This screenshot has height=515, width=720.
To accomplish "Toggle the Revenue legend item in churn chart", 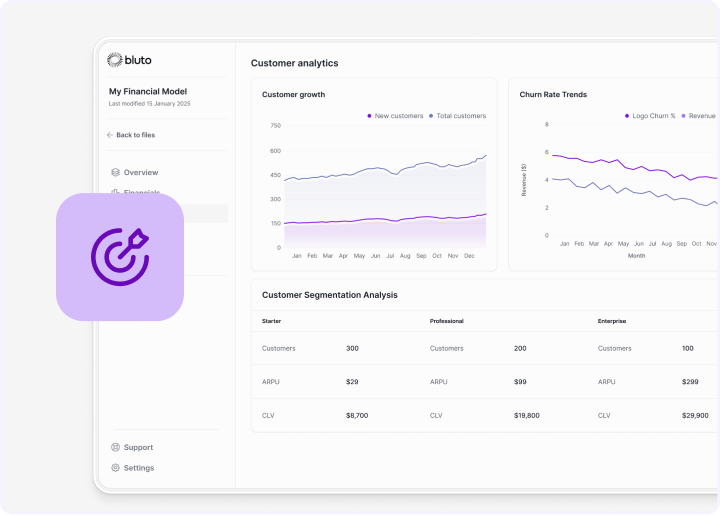I will tap(700, 116).
